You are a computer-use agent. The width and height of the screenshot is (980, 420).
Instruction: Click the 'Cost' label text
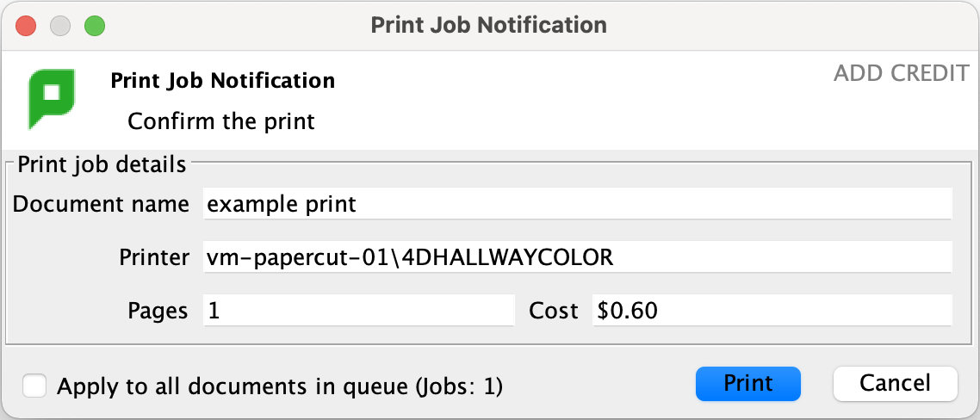click(x=554, y=311)
